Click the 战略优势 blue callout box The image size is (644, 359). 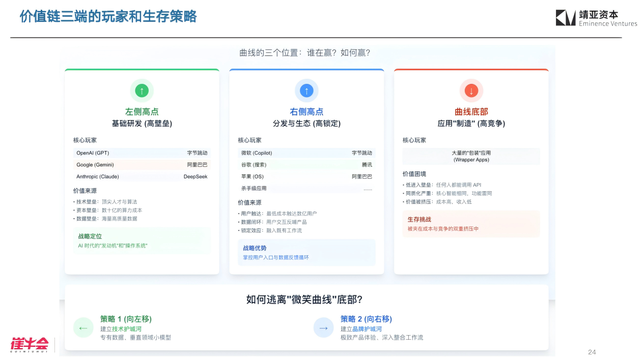(x=306, y=252)
